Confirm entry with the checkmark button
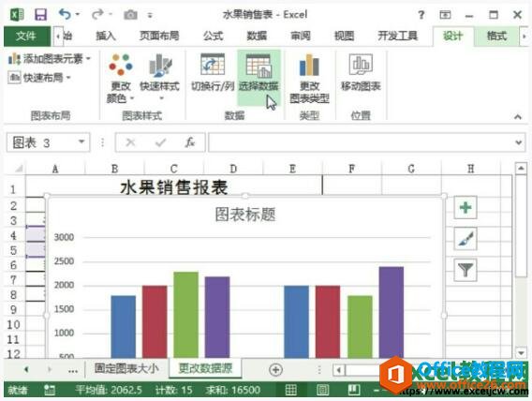 point(160,142)
